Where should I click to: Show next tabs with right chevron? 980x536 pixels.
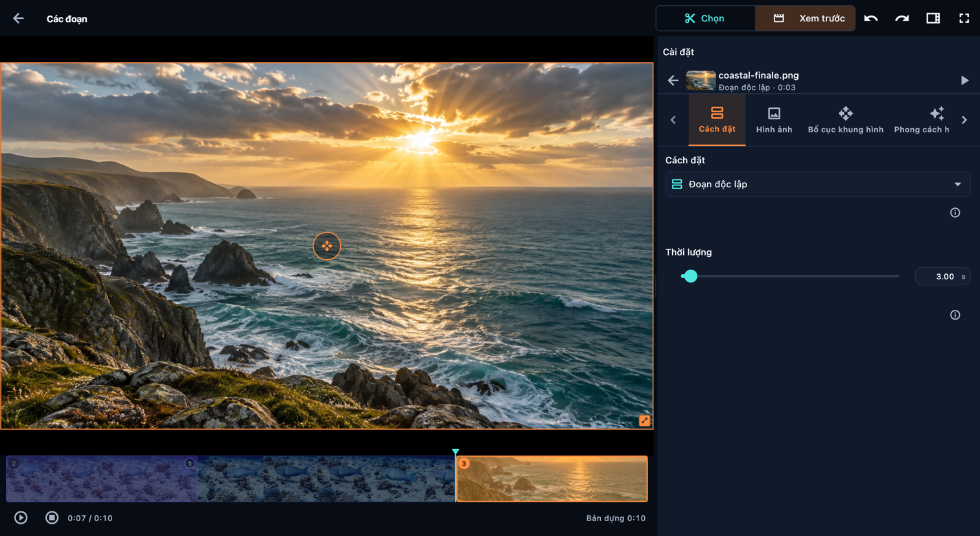pyautogui.click(x=964, y=120)
